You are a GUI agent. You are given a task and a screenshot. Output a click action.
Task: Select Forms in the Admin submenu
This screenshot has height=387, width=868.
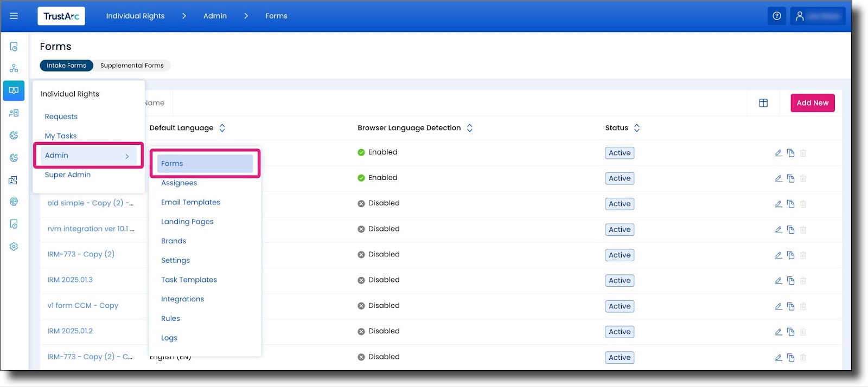pyautogui.click(x=205, y=164)
